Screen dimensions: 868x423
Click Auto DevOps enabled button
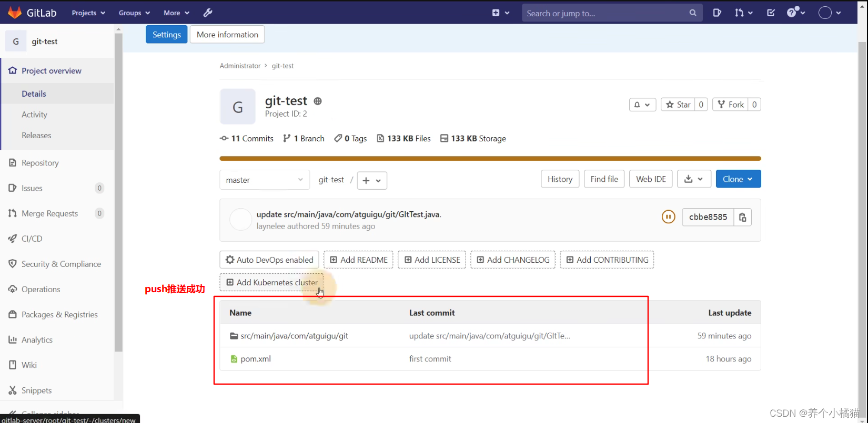click(269, 260)
